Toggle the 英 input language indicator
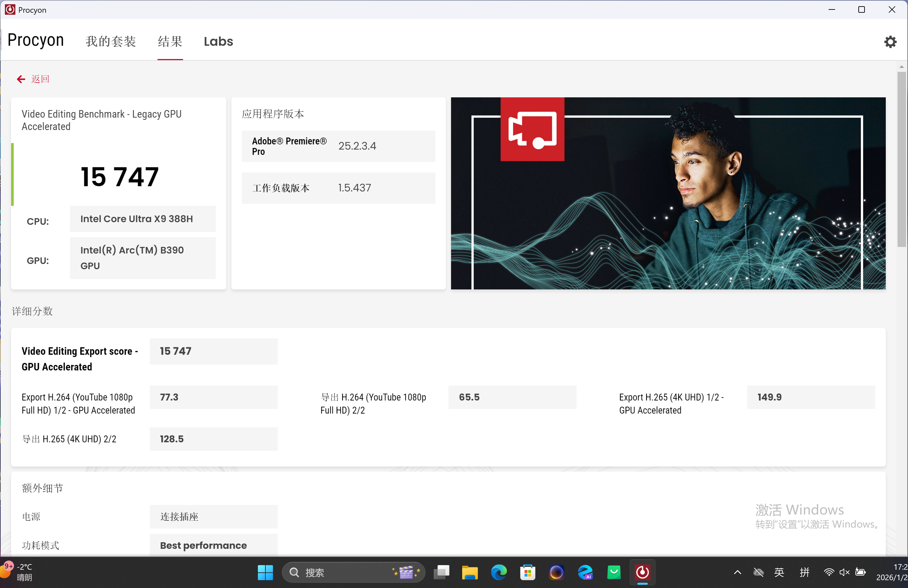The width and height of the screenshot is (908, 588). pyautogui.click(x=779, y=572)
